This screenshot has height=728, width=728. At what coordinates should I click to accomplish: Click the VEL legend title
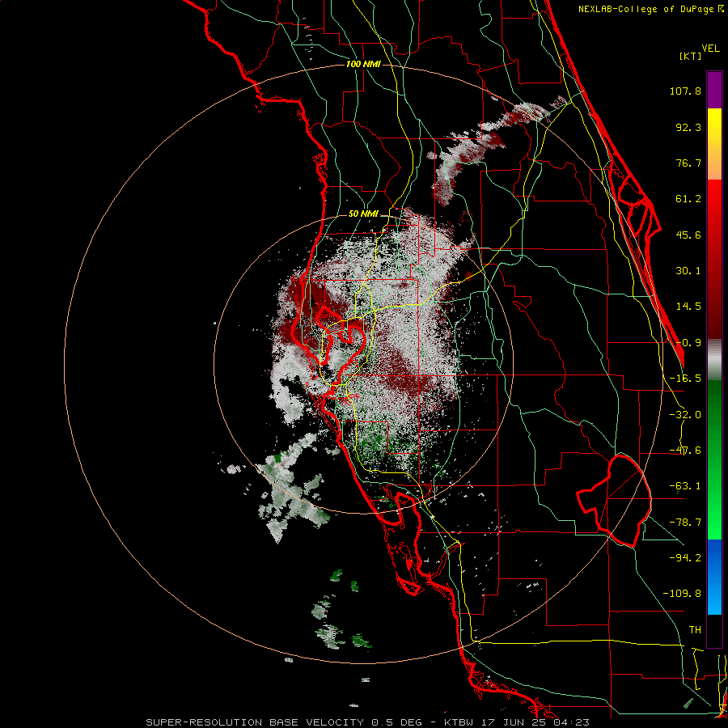[710, 49]
